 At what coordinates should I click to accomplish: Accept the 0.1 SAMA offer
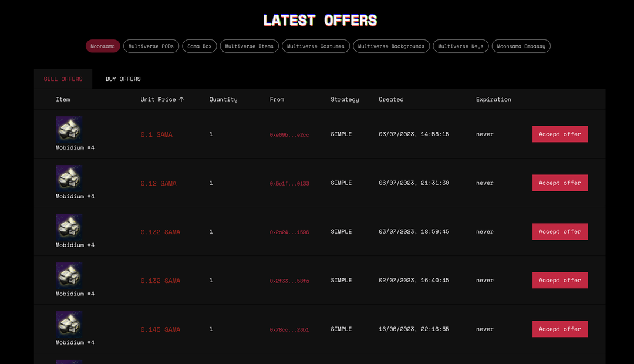[559, 134]
